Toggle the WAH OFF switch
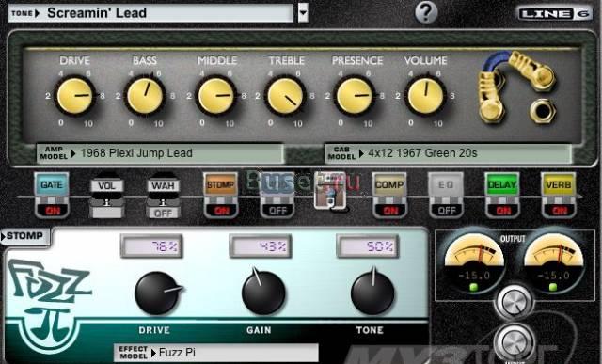 163,213
